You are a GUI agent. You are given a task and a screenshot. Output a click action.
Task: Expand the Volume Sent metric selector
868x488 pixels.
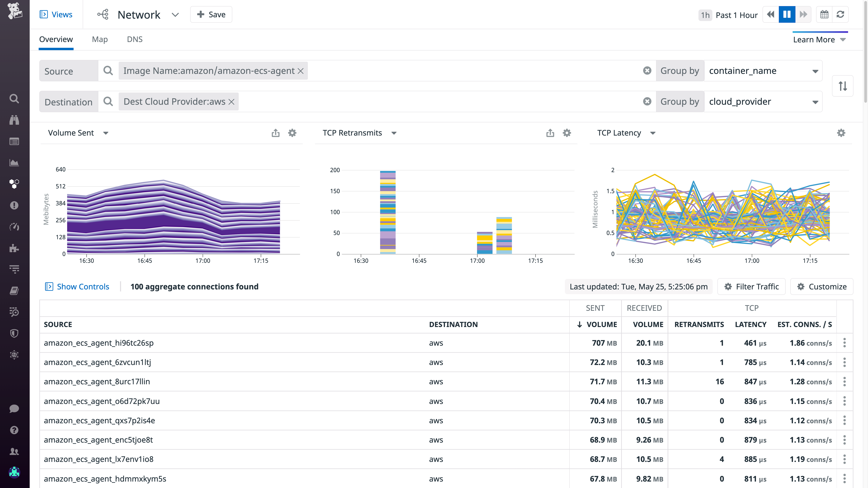(x=106, y=133)
